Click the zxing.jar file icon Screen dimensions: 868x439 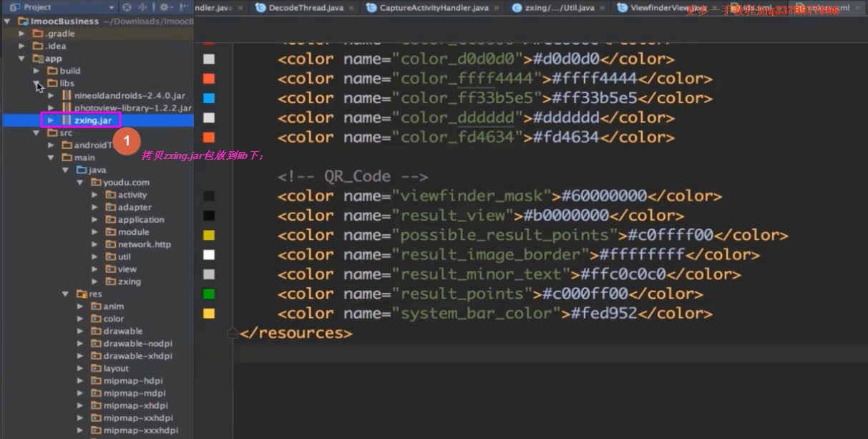pos(67,120)
